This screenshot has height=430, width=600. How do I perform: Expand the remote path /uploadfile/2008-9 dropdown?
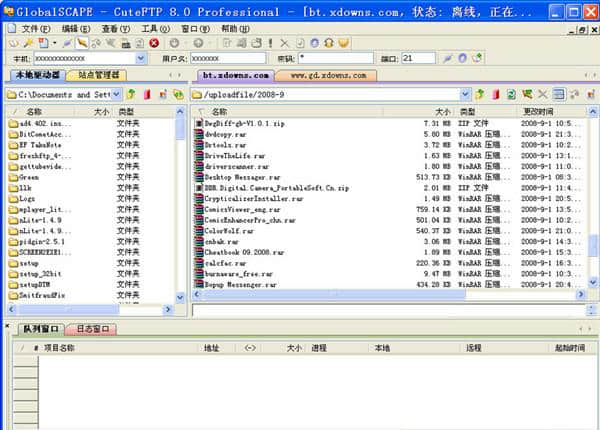point(465,94)
